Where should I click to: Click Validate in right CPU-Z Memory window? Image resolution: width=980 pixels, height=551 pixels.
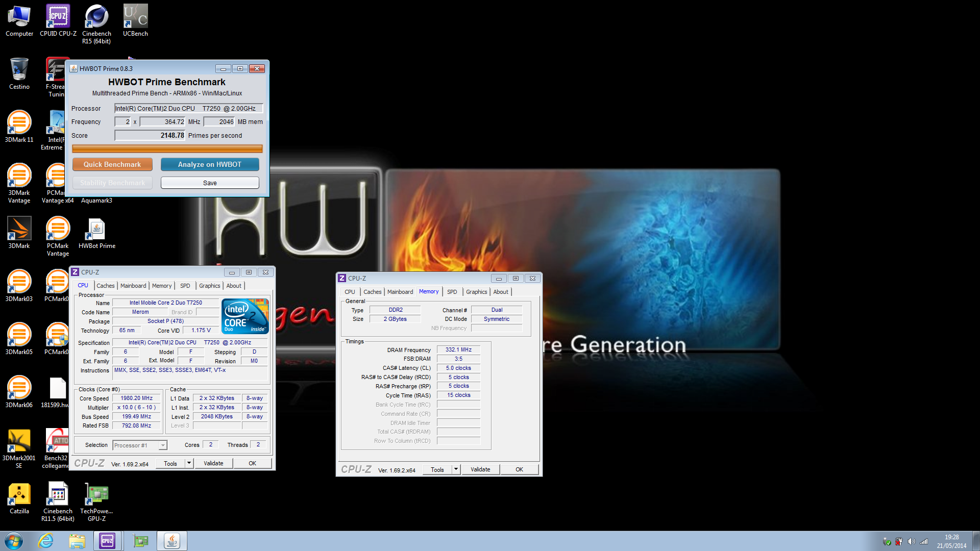click(x=480, y=469)
